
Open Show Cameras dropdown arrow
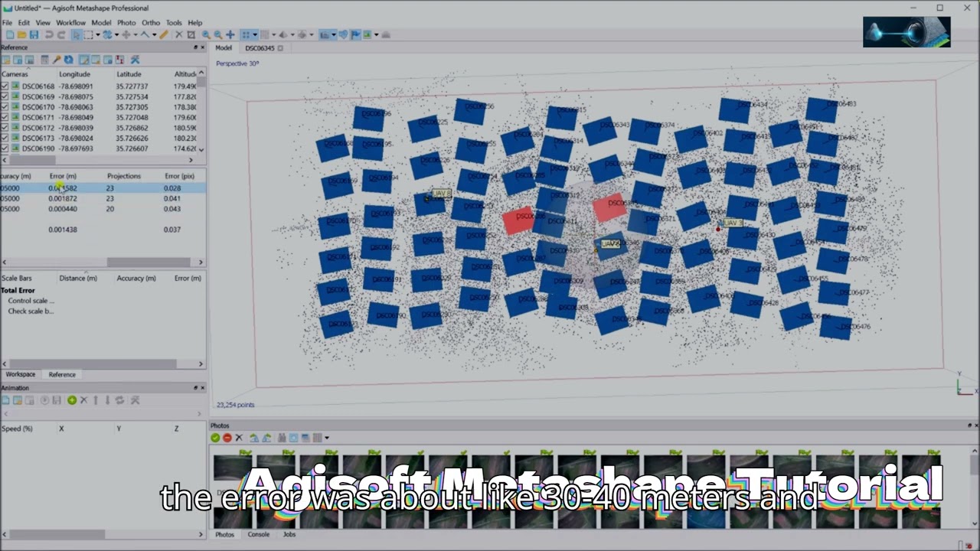coord(333,34)
